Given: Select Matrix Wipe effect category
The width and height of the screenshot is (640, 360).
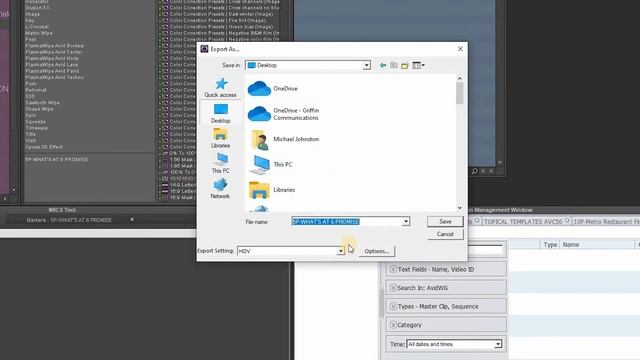Looking at the screenshot, I should (39, 33).
